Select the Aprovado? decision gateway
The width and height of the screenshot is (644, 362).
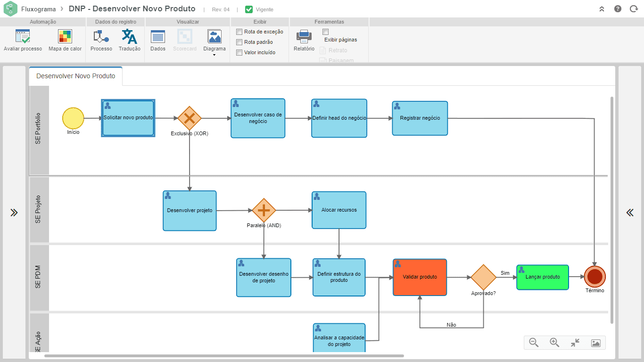484,277
